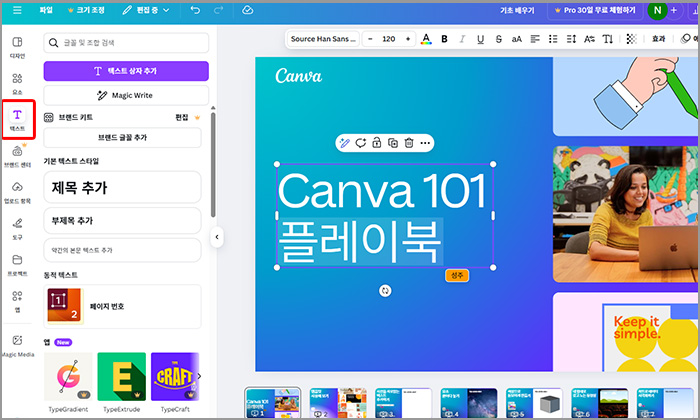Open the 파일 menu

click(x=46, y=10)
